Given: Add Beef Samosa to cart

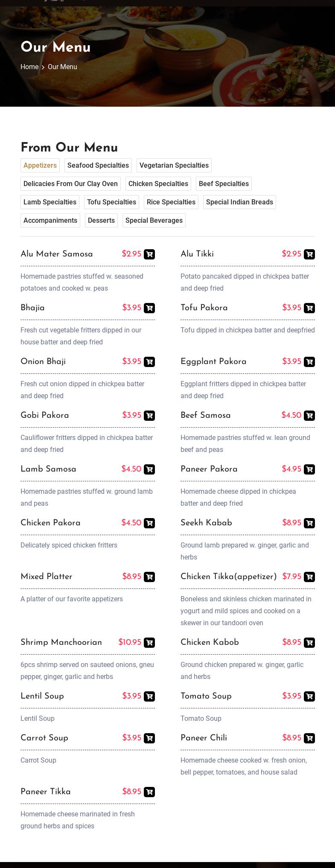Looking at the screenshot, I should point(309,416).
